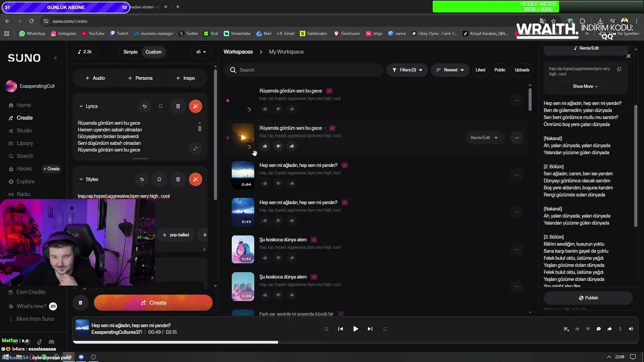
Task: Open new browser tab
Action: coord(178,7)
